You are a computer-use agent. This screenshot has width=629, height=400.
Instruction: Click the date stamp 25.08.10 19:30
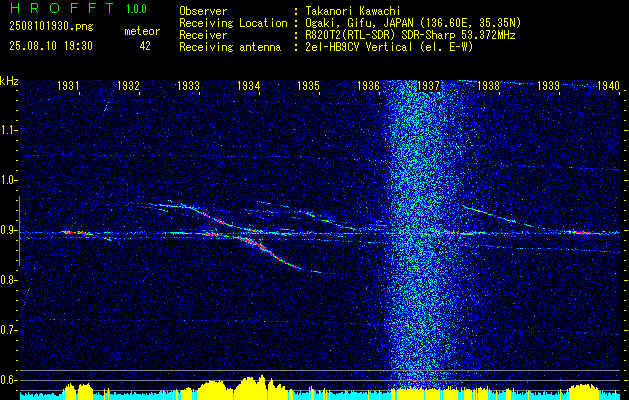(51, 46)
